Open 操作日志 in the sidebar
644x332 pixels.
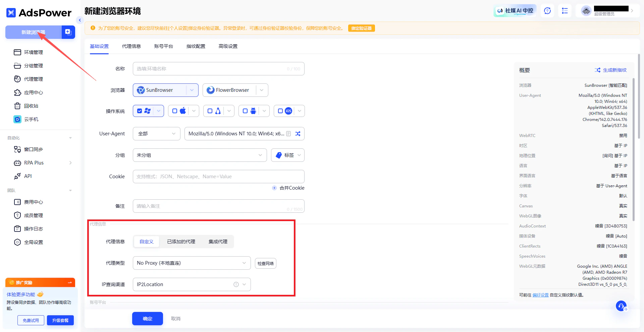point(29,229)
